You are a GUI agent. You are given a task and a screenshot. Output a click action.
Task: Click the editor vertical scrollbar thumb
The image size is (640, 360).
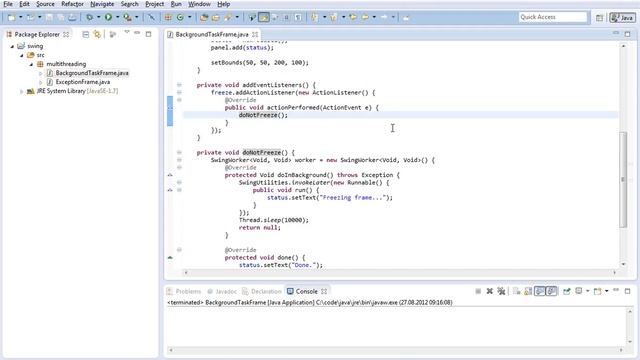623,180
